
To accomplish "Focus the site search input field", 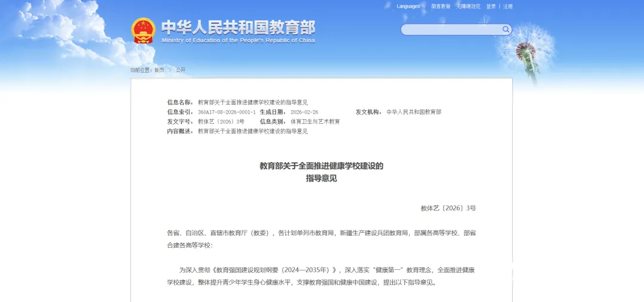I will 456,30.
